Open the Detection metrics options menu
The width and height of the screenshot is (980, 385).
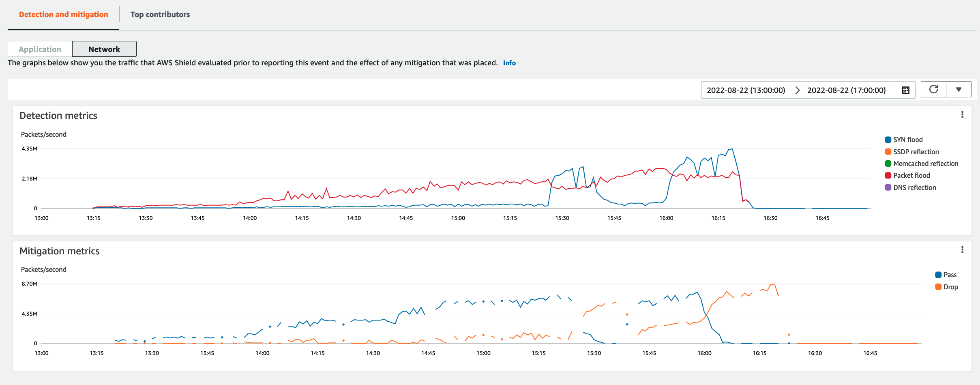tap(963, 115)
